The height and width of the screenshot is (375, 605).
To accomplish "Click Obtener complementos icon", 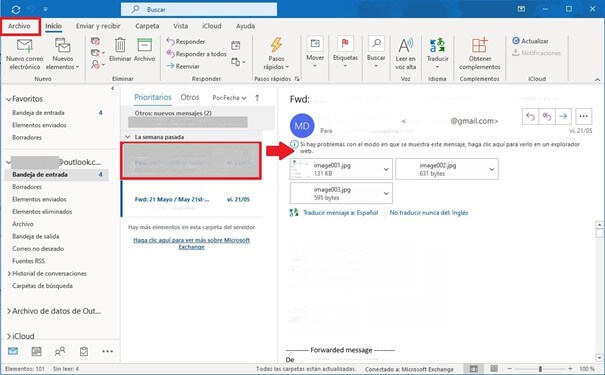I will [x=480, y=46].
